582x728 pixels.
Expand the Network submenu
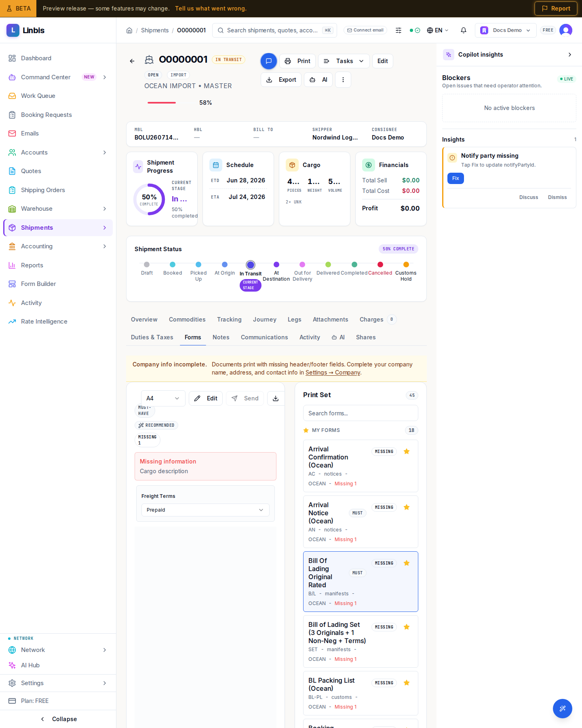tap(105, 650)
